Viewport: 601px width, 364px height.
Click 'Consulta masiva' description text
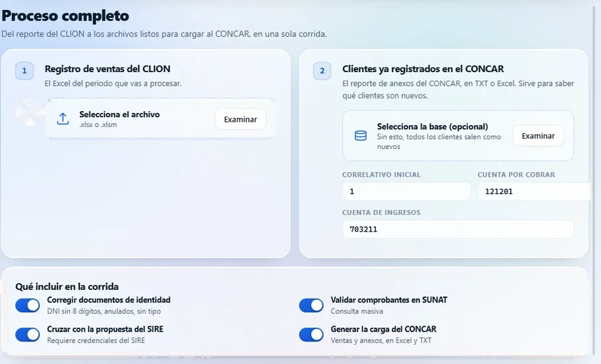point(357,311)
